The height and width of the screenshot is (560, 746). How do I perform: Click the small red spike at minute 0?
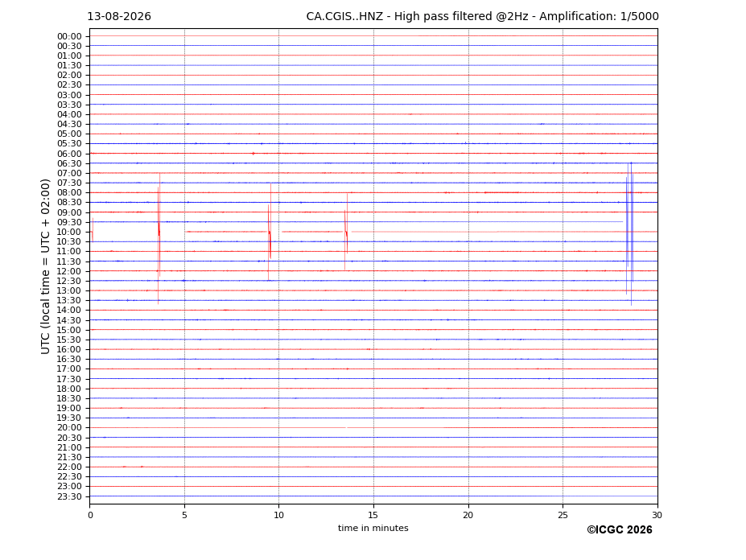[93, 230]
